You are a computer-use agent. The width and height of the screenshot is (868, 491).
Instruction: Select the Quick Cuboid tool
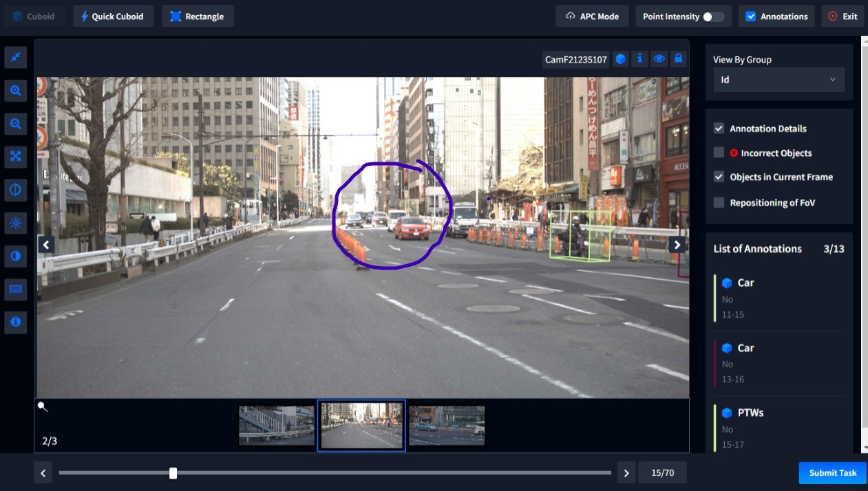113,17
